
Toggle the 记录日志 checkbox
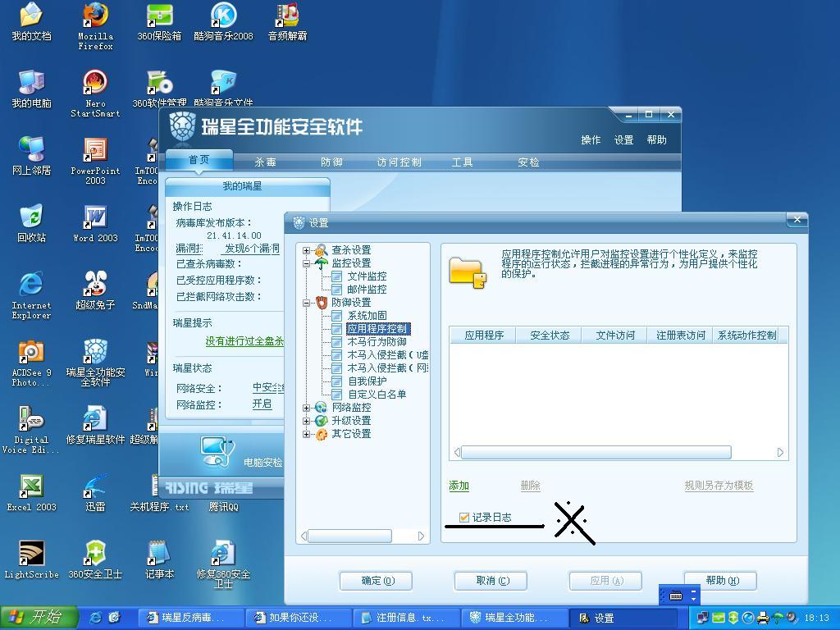click(x=464, y=517)
